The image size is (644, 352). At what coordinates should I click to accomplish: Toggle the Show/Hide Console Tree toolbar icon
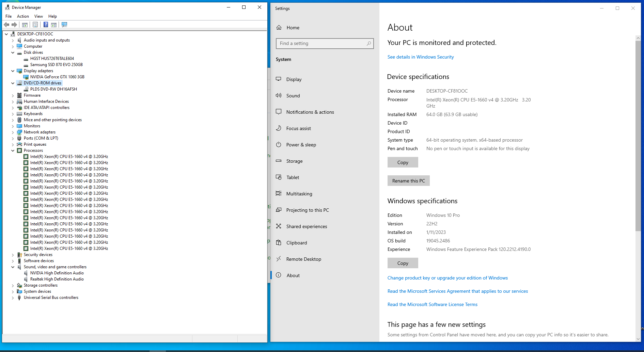25,25
